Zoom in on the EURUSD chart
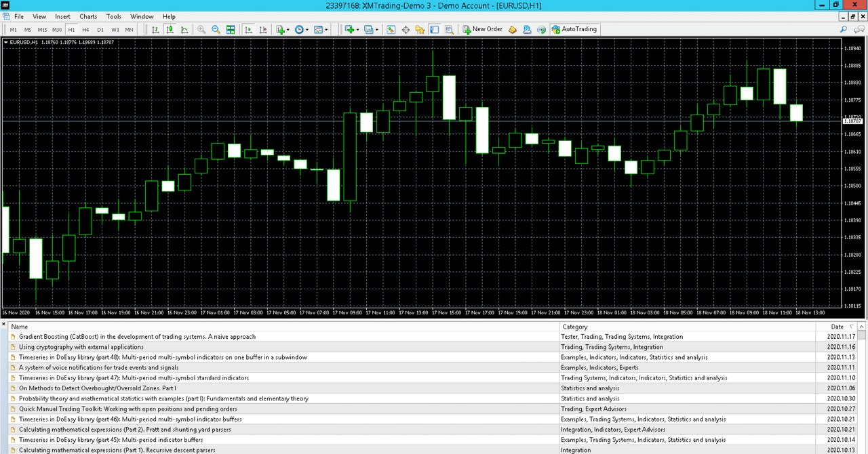 201,29
